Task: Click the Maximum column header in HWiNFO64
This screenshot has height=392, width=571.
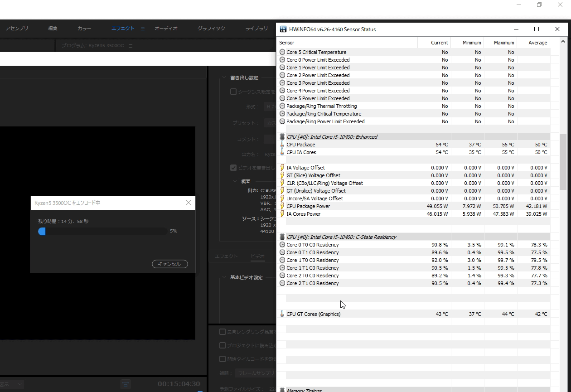Action: (x=503, y=43)
